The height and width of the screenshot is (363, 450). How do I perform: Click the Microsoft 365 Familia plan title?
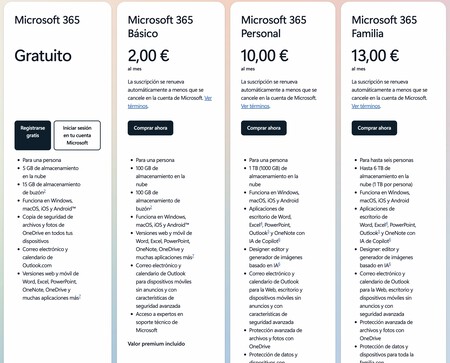(x=384, y=27)
